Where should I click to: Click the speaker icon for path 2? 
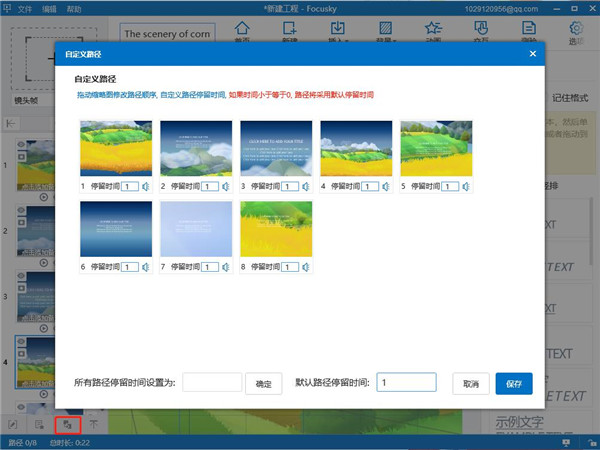pyautogui.click(x=226, y=186)
